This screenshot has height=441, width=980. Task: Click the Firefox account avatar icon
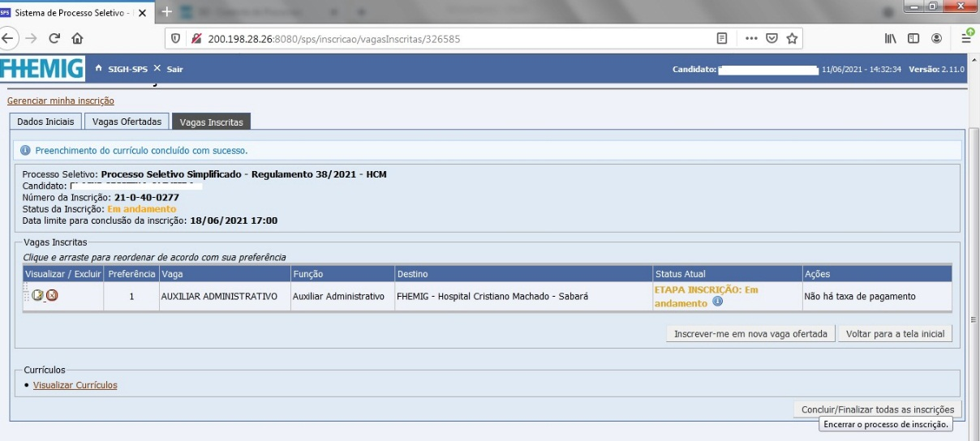(x=936, y=38)
